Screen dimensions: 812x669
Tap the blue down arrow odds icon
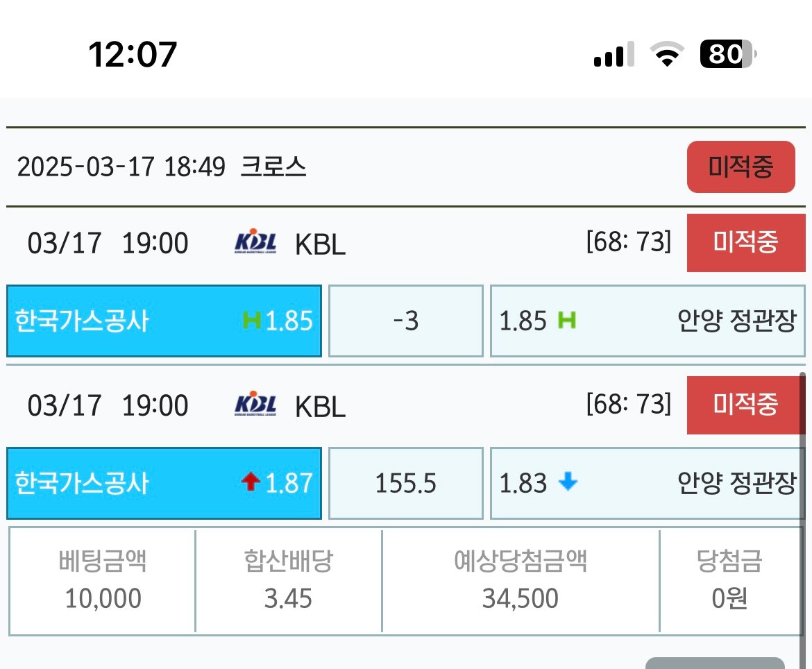tap(568, 482)
